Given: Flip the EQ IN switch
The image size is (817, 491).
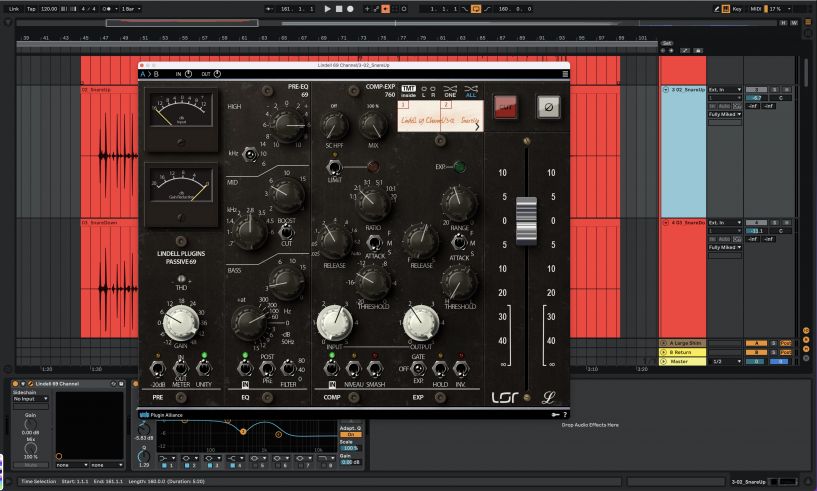Looking at the screenshot, I should tap(244, 369).
